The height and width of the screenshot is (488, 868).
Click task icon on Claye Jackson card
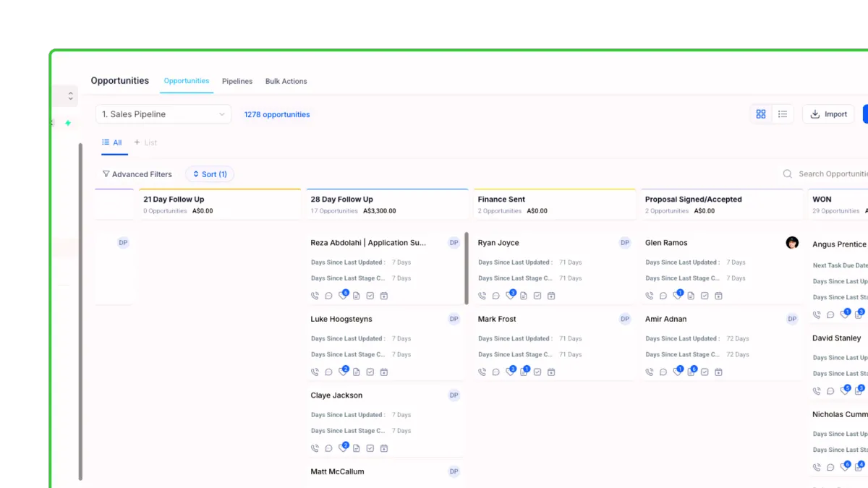pos(370,448)
